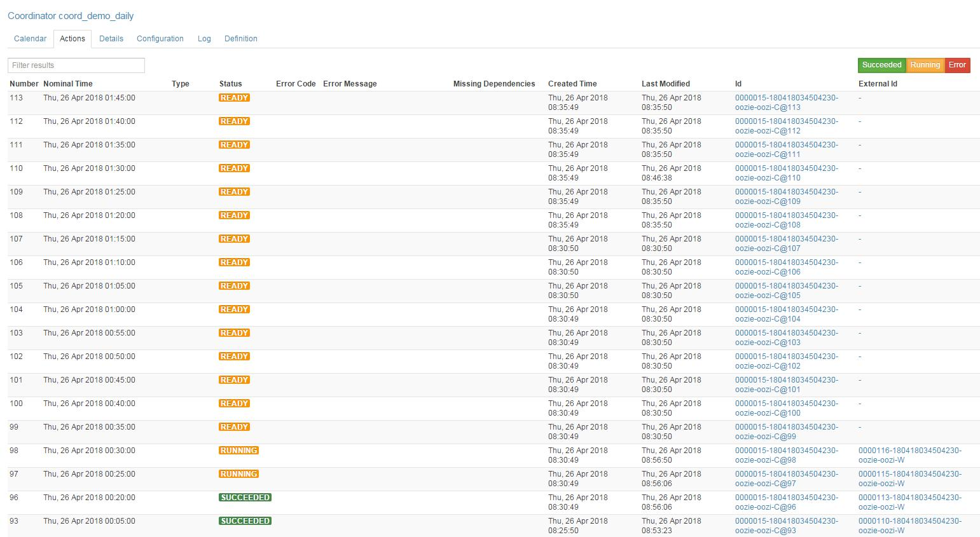
Task: Click the Number column header
Action: 24,84
